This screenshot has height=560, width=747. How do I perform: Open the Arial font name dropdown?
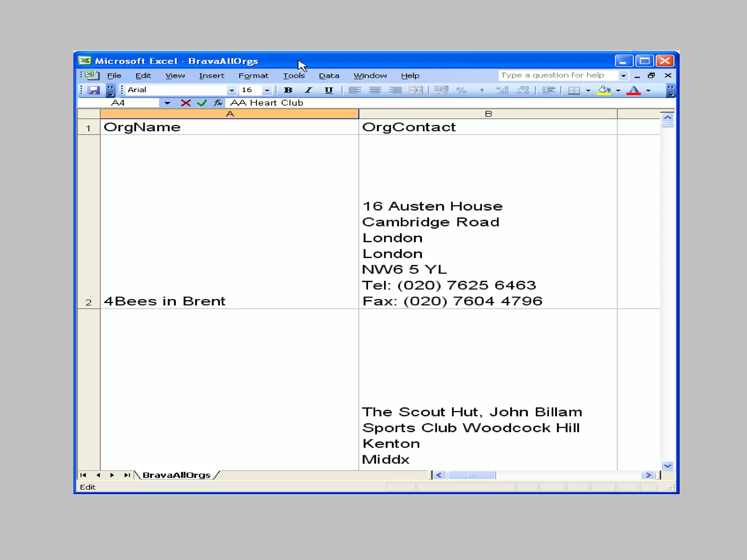pyautogui.click(x=231, y=90)
